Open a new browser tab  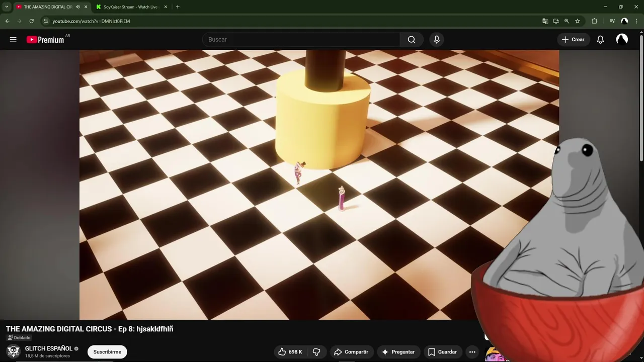[178, 7]
